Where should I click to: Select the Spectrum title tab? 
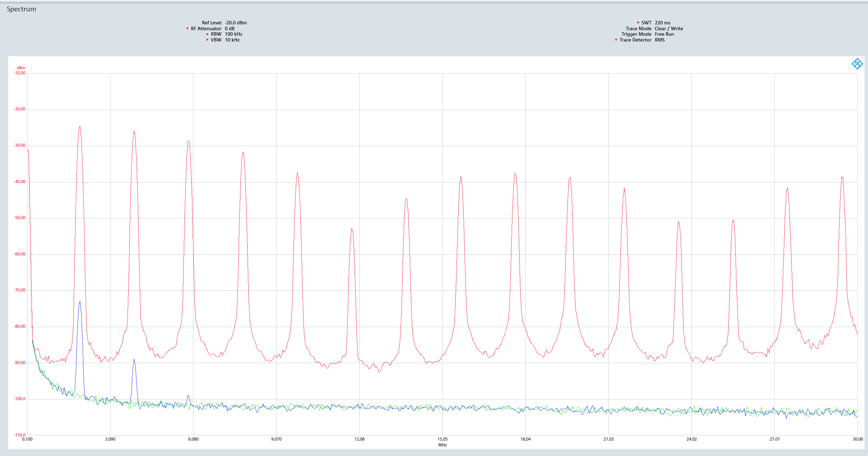[21, 9]
